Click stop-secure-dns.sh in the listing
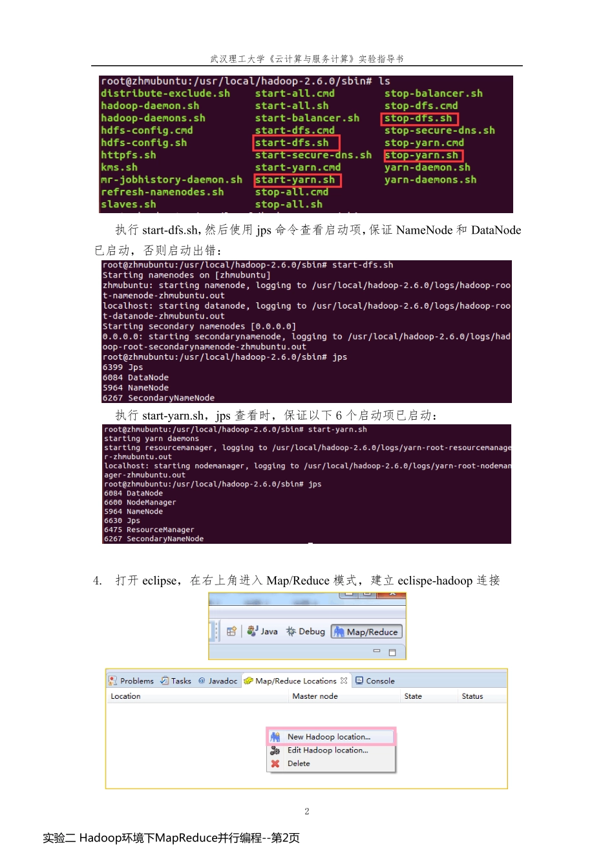Image resolution: width=614 pixels, height=868 pixels. tap(440, 130)
